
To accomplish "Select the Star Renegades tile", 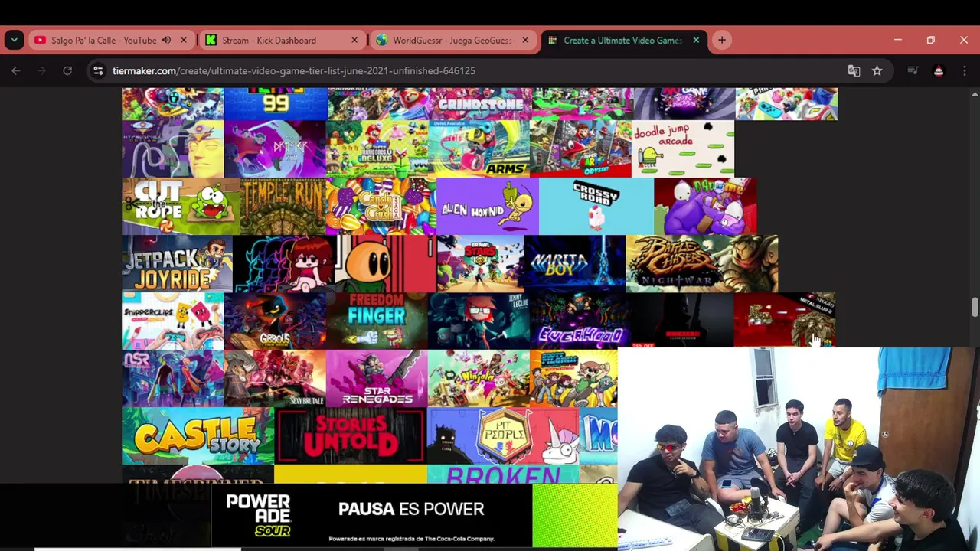I will (x=377, y=378).
